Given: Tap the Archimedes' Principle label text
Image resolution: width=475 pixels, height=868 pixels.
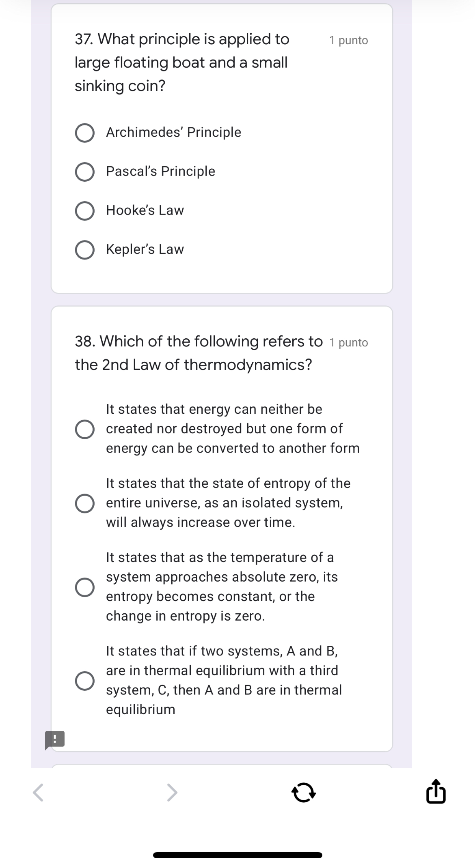Looking at the screenshot, I should (x=173, y=132).
